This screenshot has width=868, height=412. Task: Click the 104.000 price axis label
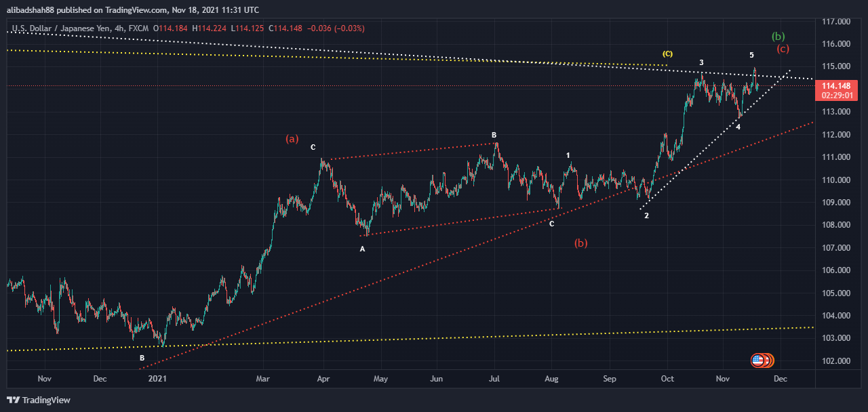pos(837,316)
